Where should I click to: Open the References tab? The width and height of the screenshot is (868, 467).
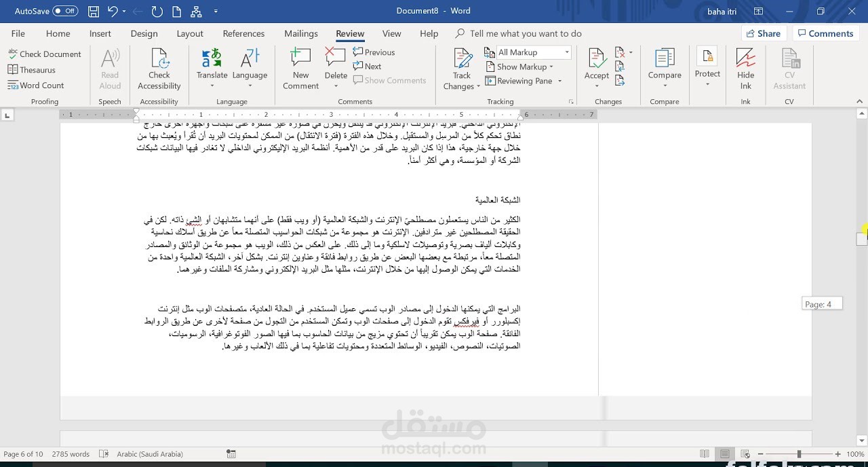[243, 33]
